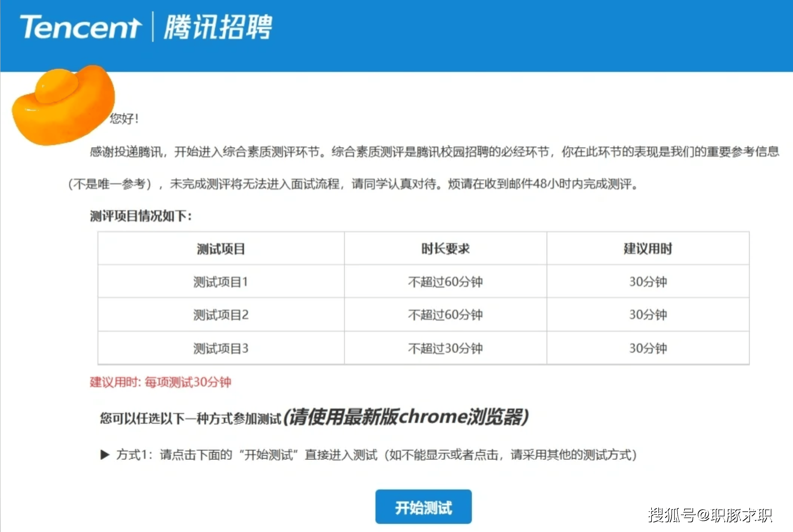Click the 腾讯招聘 header title
This screenshot has height=532, width=793.
tap(218, 27)
